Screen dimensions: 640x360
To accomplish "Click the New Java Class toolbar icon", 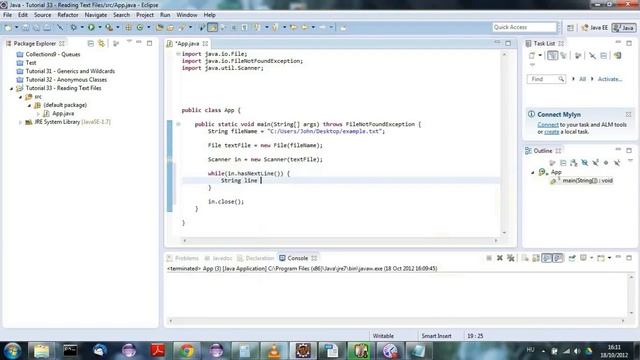I will point(140,27).
